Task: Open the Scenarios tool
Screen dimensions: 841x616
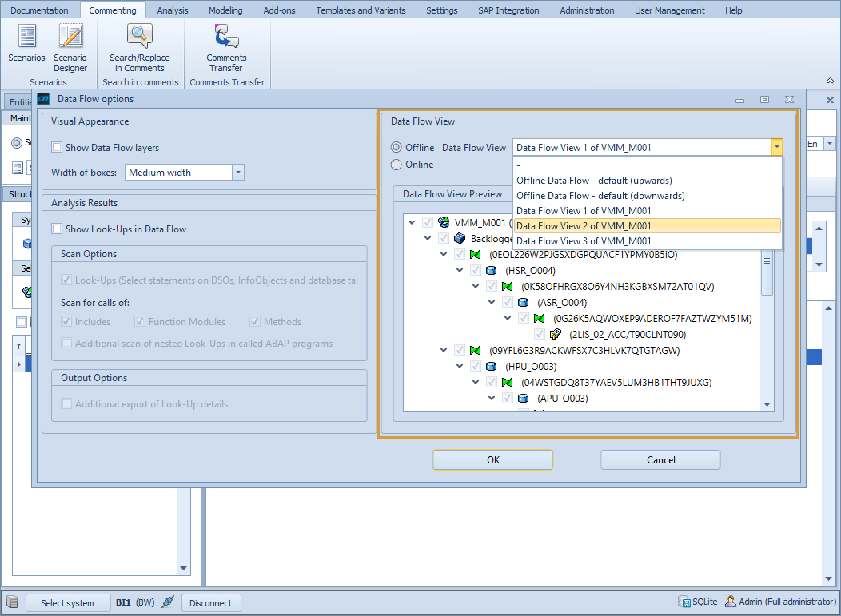Action: pyautogui.click(x=26, y=46)
